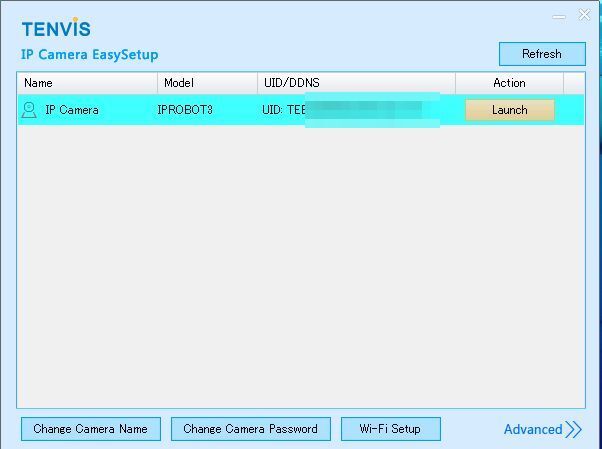Open Change Camera Password dialog

(250, 429)
